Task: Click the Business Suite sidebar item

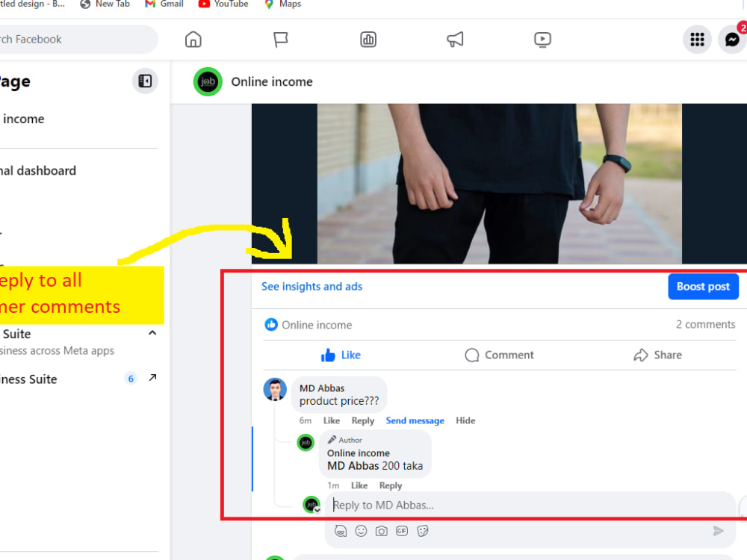Action: tap(79, 379)
